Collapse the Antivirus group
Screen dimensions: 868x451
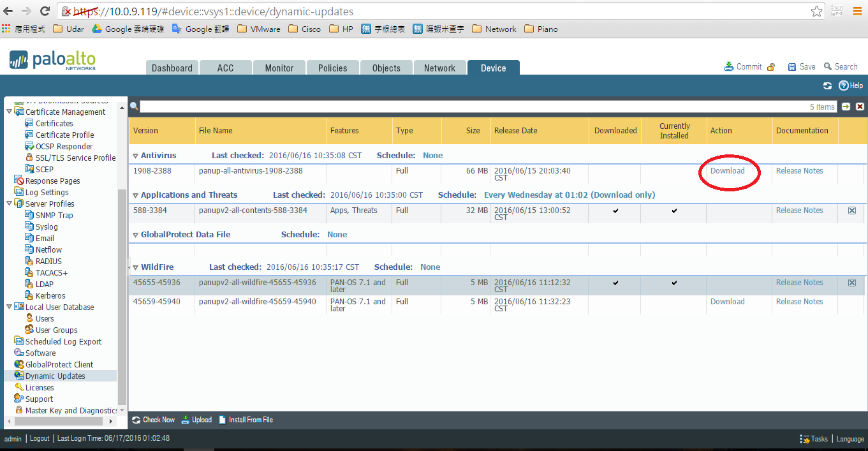(x=135, y=156)
